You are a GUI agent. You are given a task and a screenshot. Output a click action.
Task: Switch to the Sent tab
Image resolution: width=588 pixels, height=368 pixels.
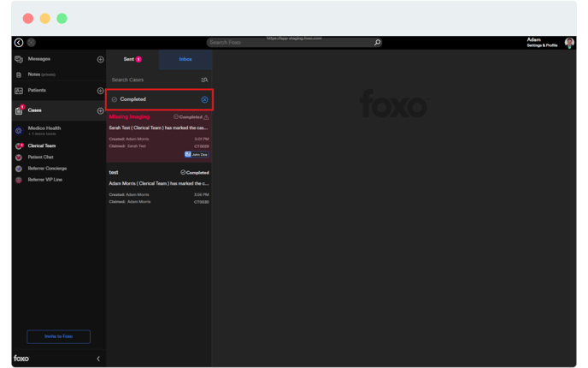click(132, 59)
